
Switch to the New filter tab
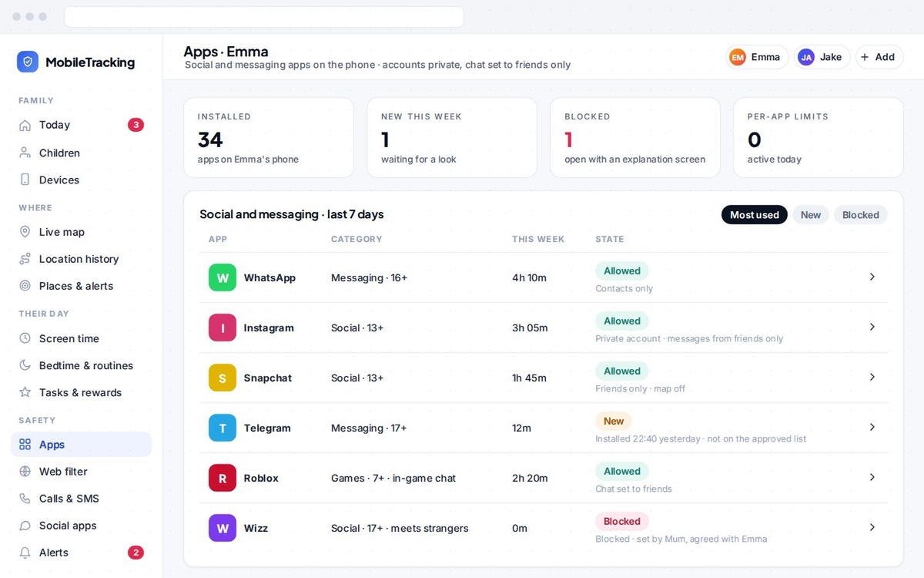(x=811, y=215)
